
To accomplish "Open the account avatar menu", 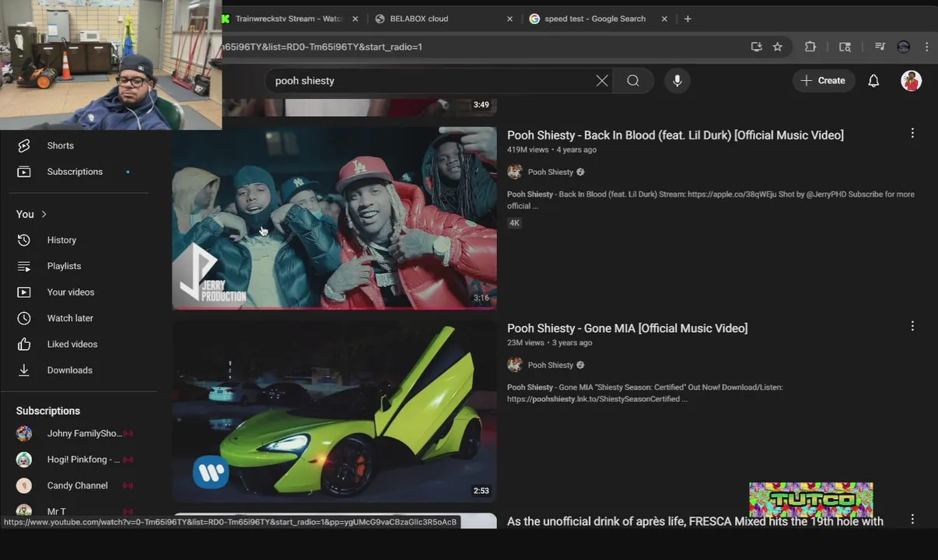I will [x=911, y=81].
